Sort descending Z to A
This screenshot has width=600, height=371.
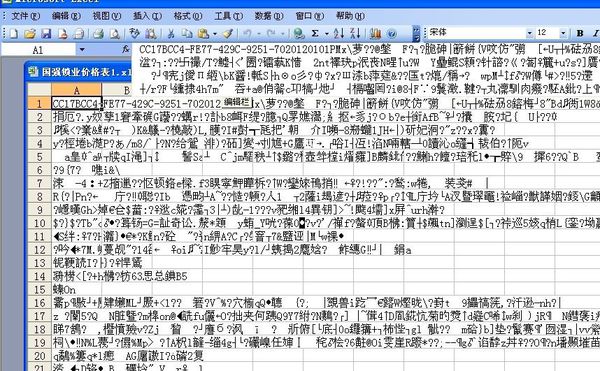(355, 34)
